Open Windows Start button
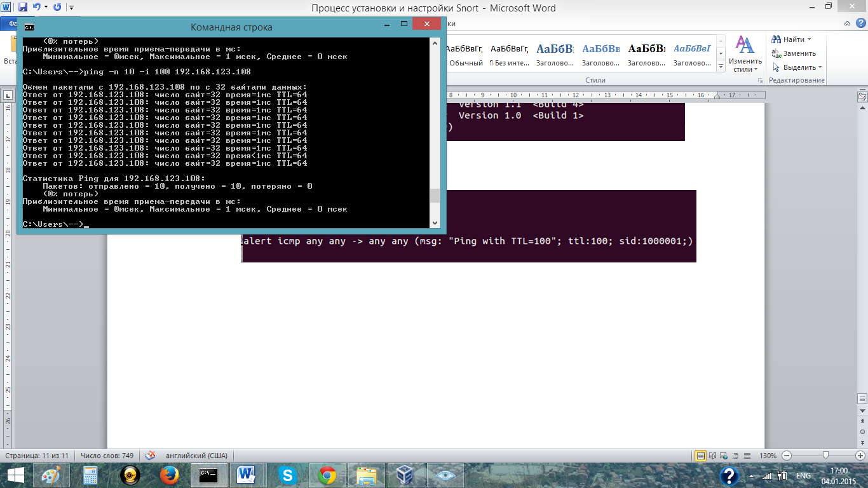The height and width of the screenshot is (488, 868). click(x=16, y=475)
